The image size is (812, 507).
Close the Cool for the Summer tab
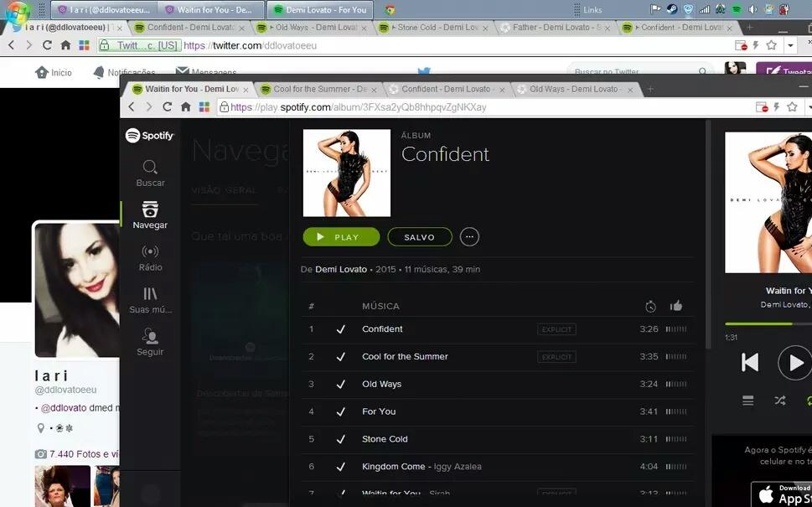tap(374, 90)
